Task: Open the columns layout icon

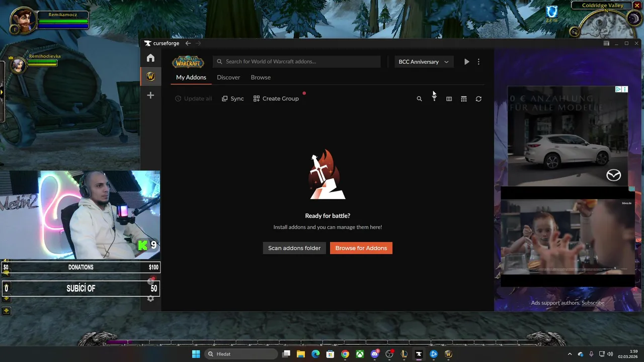Action: (449, 99)
